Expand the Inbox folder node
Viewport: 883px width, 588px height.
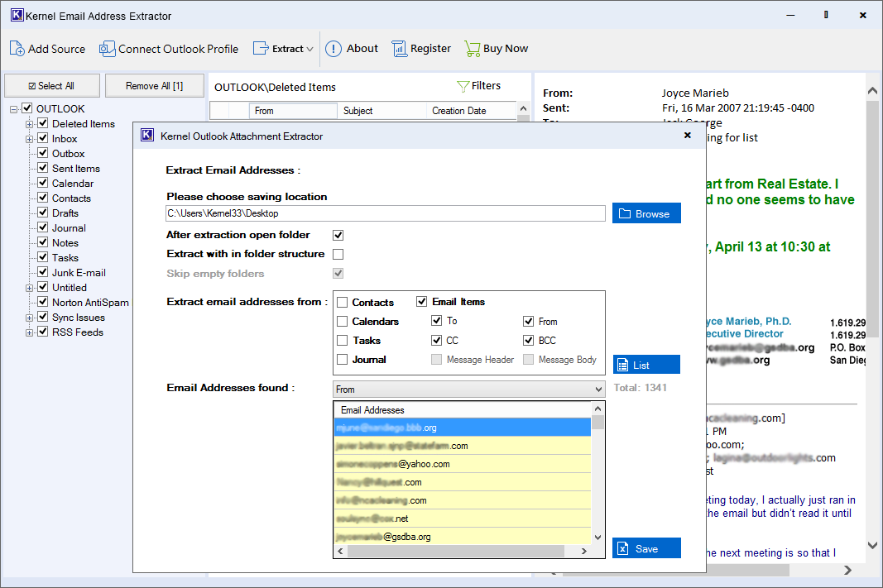tap(29, 139)
